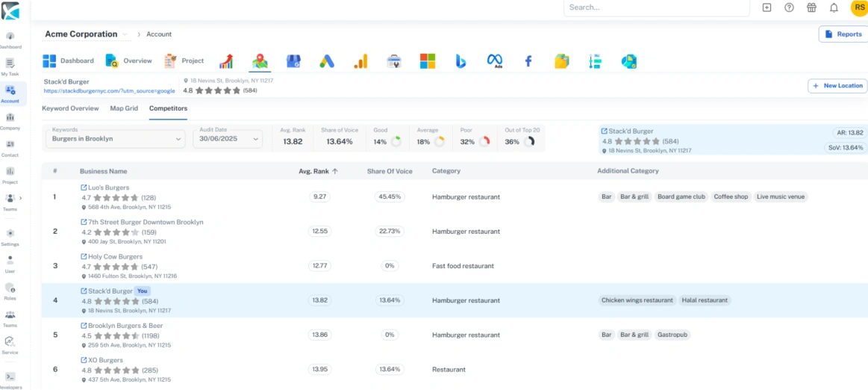Click the Board game club category tag
The width and height of the screenshot is (868, 390).
pos(681,196)
